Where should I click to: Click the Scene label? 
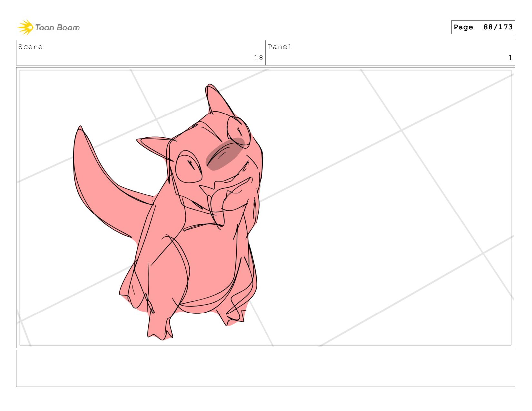pos(30,47)
